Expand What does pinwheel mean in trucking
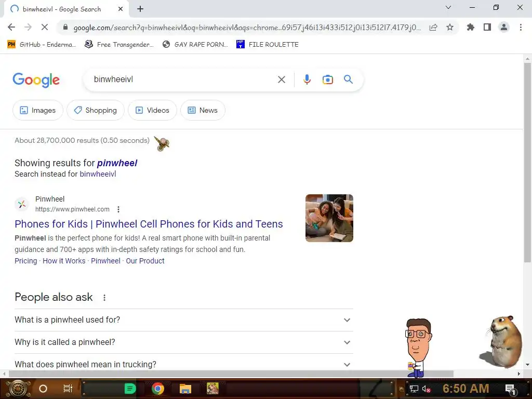Viewport: 532px width, 399px height. (183, 364)
